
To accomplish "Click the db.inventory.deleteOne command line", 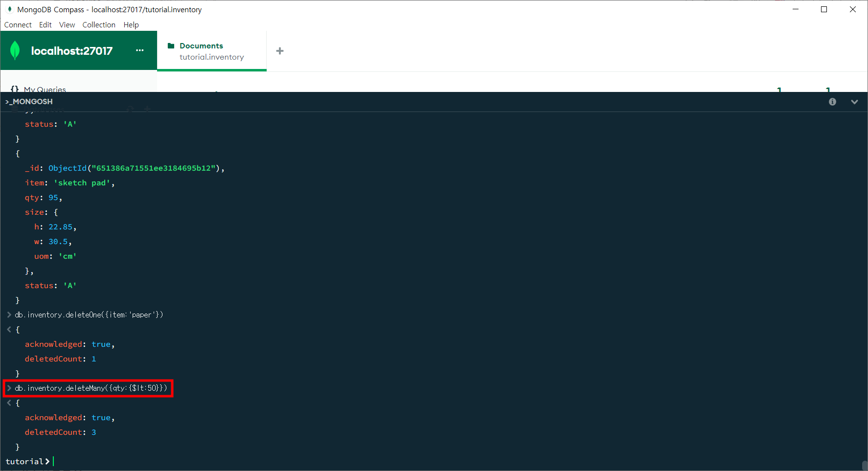I will 89,315.
